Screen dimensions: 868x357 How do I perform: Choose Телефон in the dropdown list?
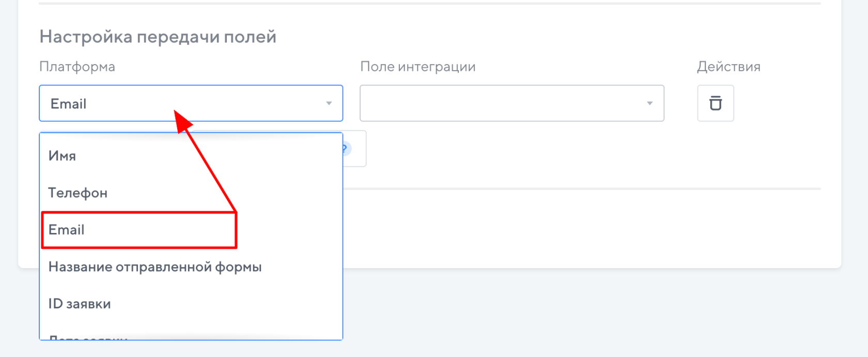coord(78,193)
